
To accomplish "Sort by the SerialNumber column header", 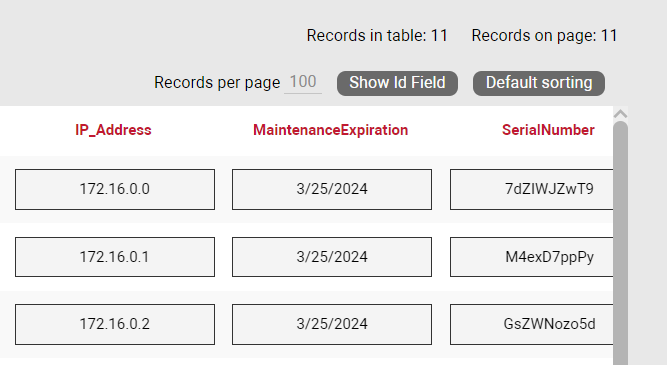I will pyautogui.click(x=548, y=130).
